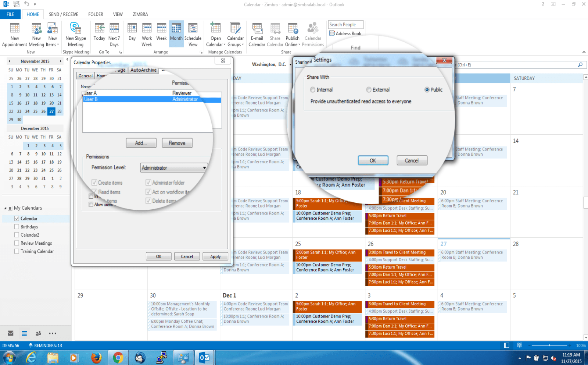Click OK in Calendar Properties dialog

[x=159, y=256]
